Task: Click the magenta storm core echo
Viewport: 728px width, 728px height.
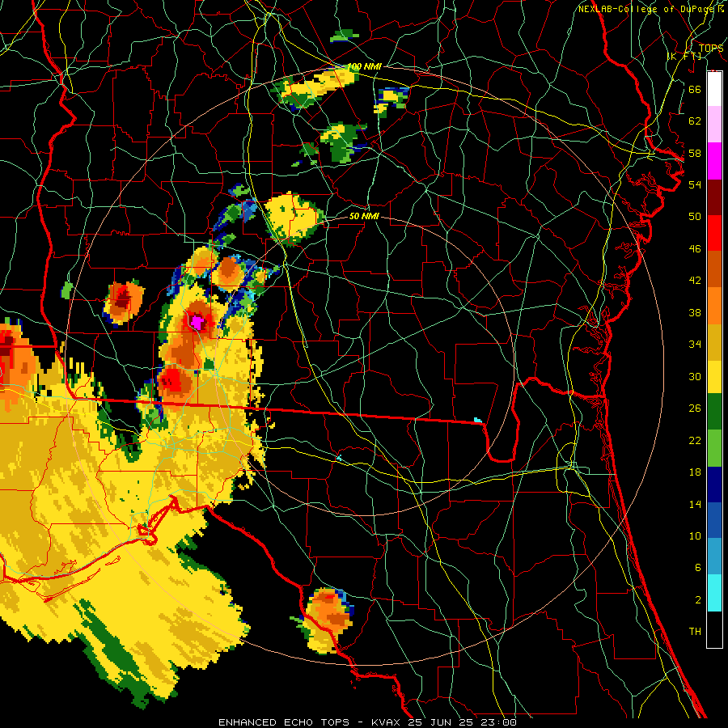Action: 197,322
